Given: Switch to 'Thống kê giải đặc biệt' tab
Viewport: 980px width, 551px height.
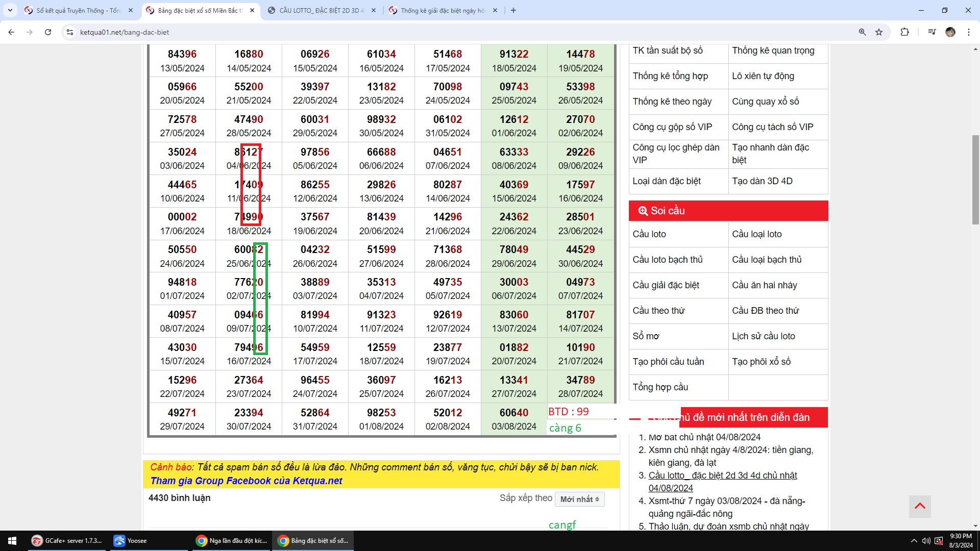Looking at the screenshot, I should pos(442,10).
